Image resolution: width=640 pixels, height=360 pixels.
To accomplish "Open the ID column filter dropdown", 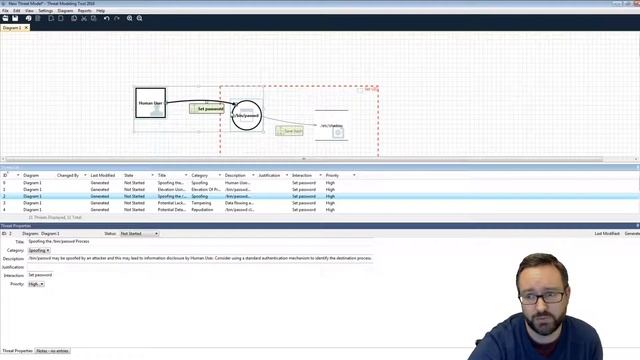I will click(x=18, y=176).
